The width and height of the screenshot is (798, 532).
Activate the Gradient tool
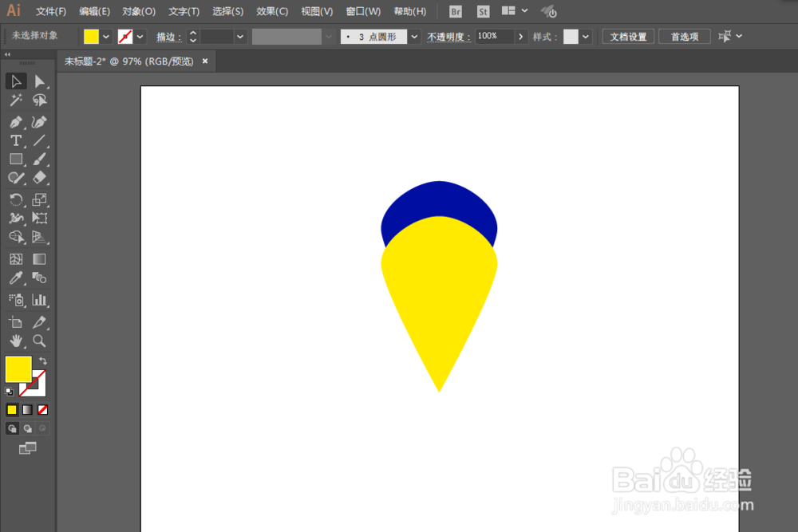[x=39, y=259]
